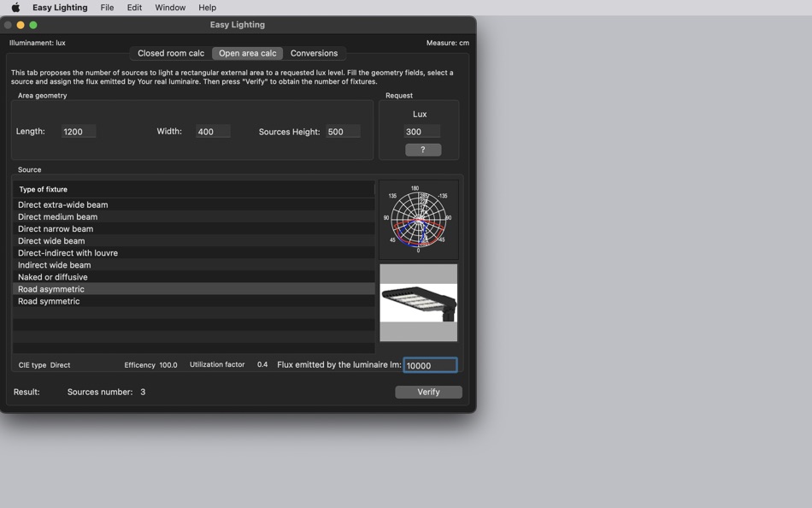
Task: Click the Utilization factor 0.4 value
Action: pos(262,364)
